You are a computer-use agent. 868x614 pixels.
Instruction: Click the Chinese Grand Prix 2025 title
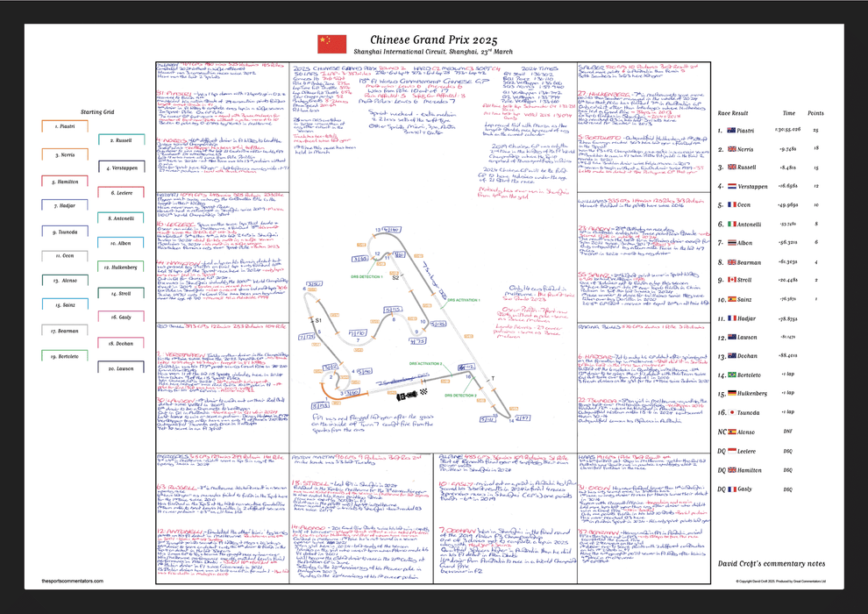pos(433,39)
